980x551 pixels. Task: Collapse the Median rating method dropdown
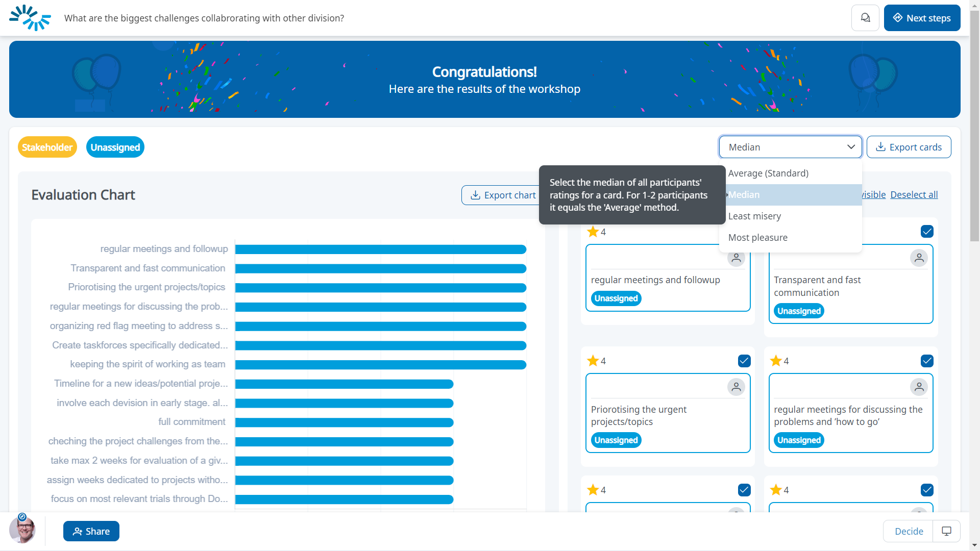[x=790, y=147]
